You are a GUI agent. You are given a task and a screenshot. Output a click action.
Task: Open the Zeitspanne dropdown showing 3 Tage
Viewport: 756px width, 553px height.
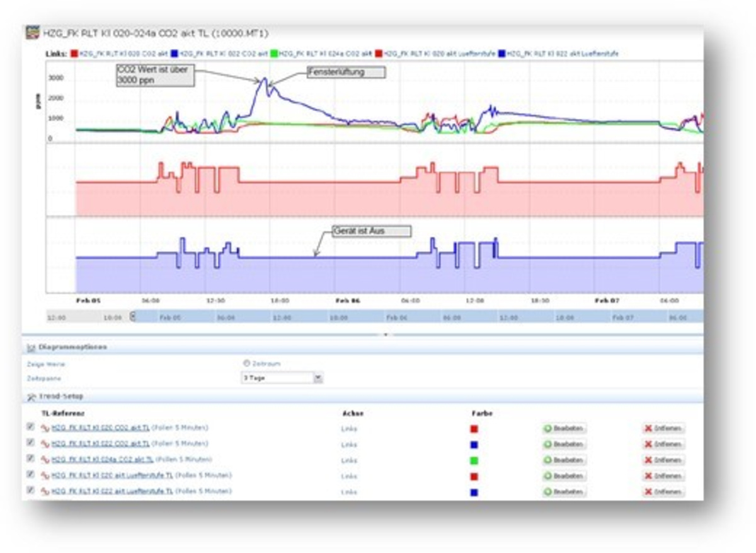318,378
